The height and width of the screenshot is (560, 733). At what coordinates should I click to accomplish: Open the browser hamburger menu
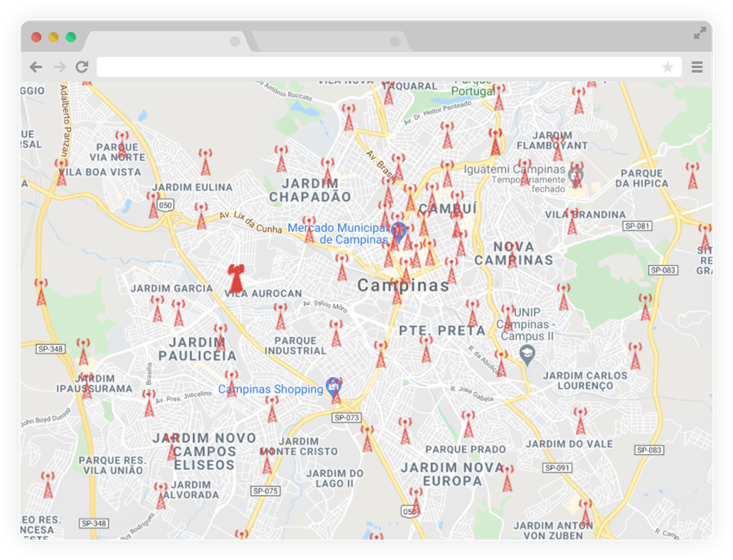click(697, 68)
